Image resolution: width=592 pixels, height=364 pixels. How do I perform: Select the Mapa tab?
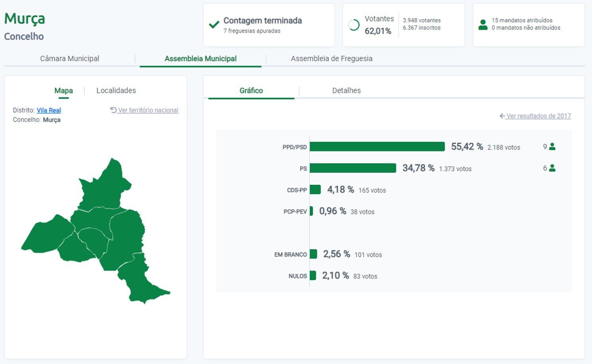tap(64, 91)
